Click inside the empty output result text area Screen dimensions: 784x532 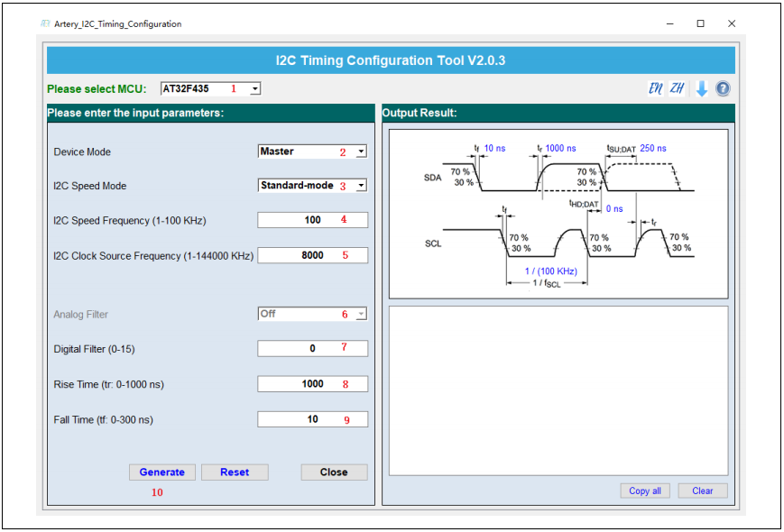tap(558, 390)
